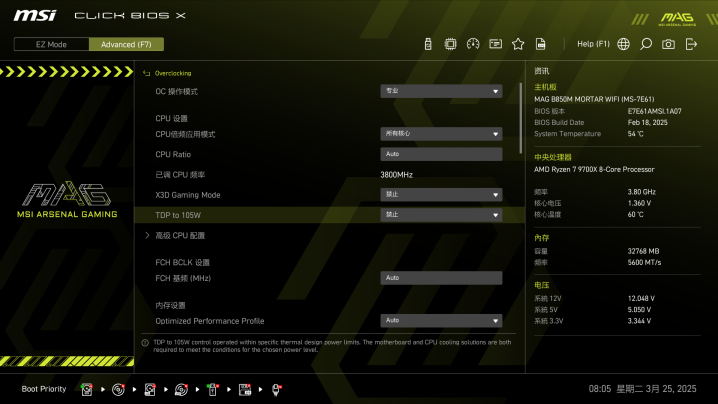The height and width of the screenshot is (404, 718).
Task: Click the BIOS Build Date Feb 18, 2025 value
Action: click(647, 122)
